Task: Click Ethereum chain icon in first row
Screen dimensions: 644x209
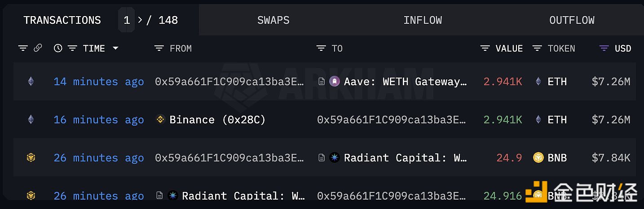Action: pos(31,81)
